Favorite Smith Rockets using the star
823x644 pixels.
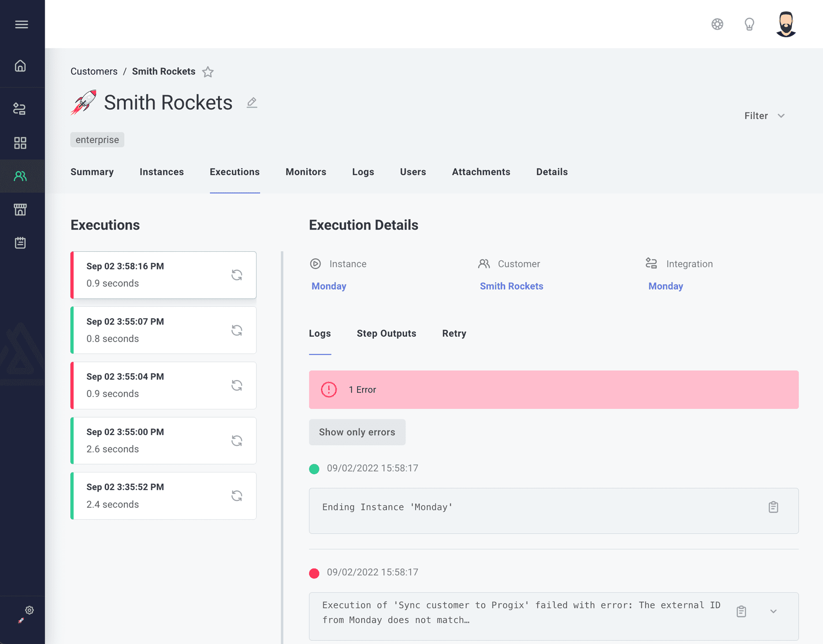click(208, 72)
